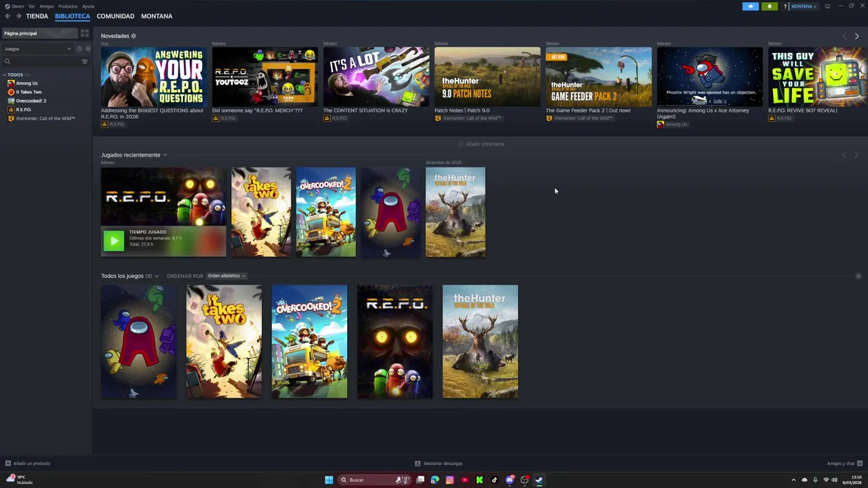Open the Orden alfabético sort dropdown

click(226, 276)
